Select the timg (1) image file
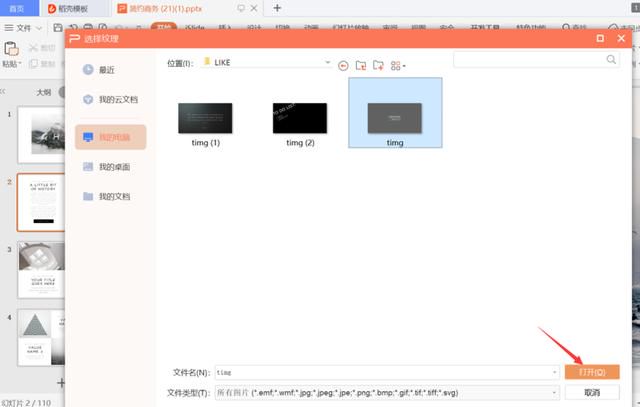The image size is (640, 407). pyautogui.click(x=205, y=124)
